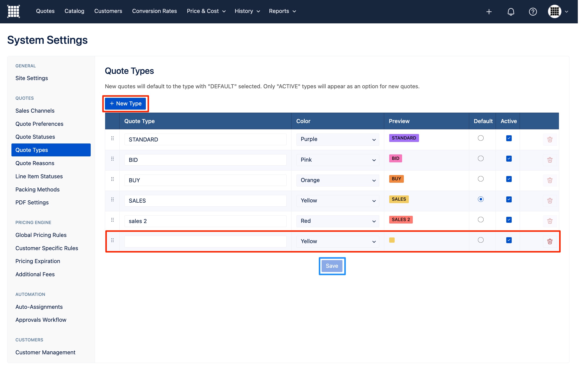Open the Purple color dropdown for STANDARD
This screenshot has width=588, height=365.
point(337,139)
